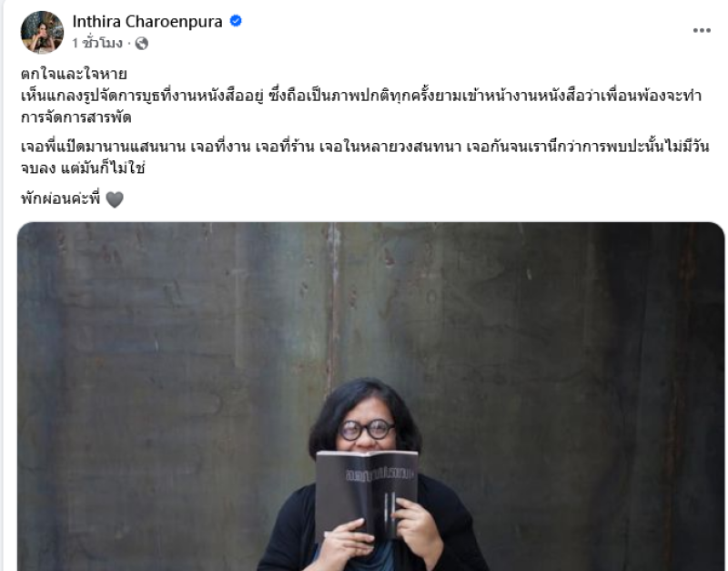The width and height of the screenshot is (728, 571).
Task: Click the blue verified badge
Action: click(236, 21)
